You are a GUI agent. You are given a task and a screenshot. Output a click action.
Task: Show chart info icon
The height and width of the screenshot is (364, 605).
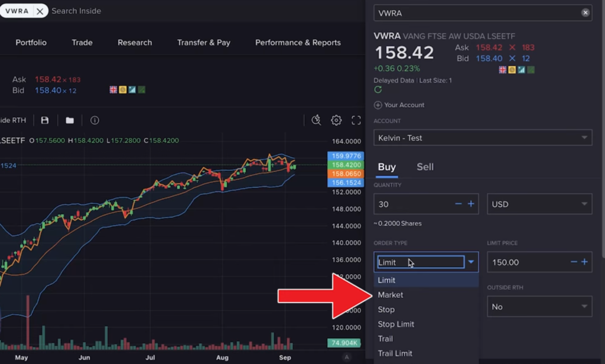[95, 121]
